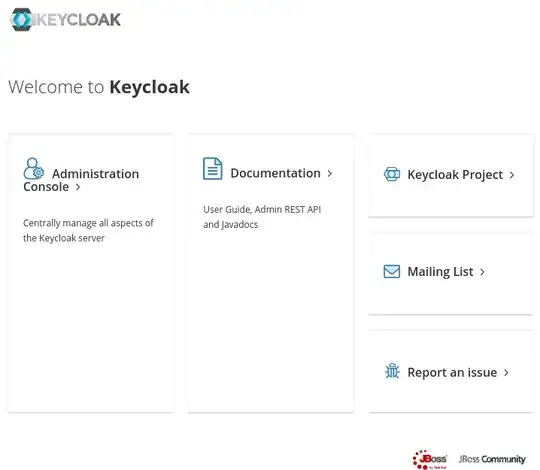
Task: Click the Keycloak logo in header
Action: (65, 20)
